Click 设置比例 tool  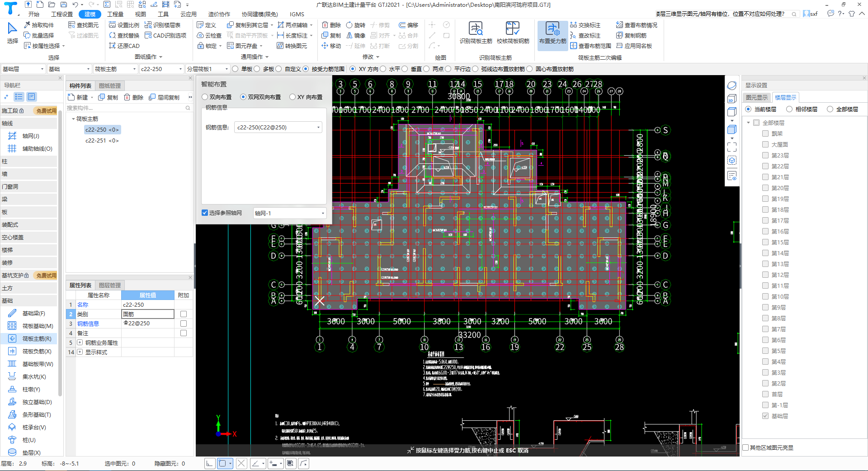(x=124, y=25)
